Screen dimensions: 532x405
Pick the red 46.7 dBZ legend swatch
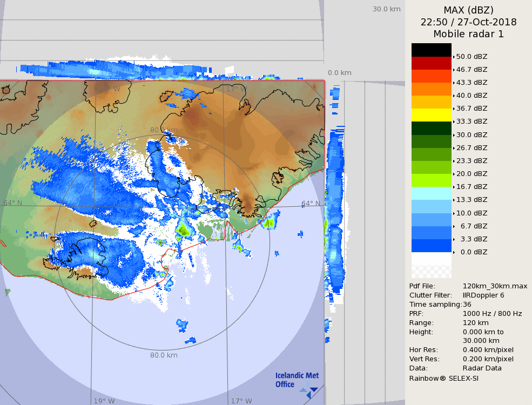[x=431, y=63]
